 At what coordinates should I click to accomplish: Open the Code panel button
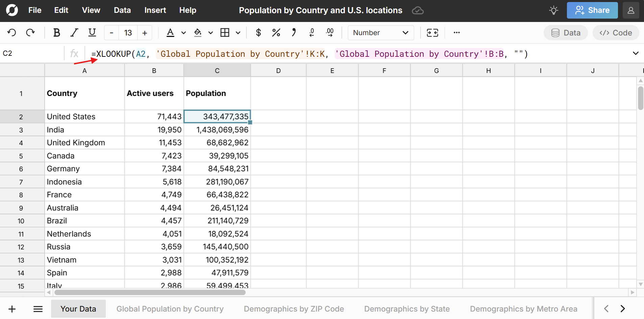[x=615, y=33]
